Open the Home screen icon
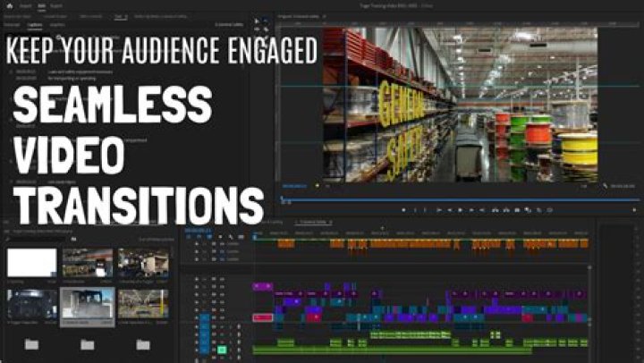644x363 pixels. click(x=9, y=5)
